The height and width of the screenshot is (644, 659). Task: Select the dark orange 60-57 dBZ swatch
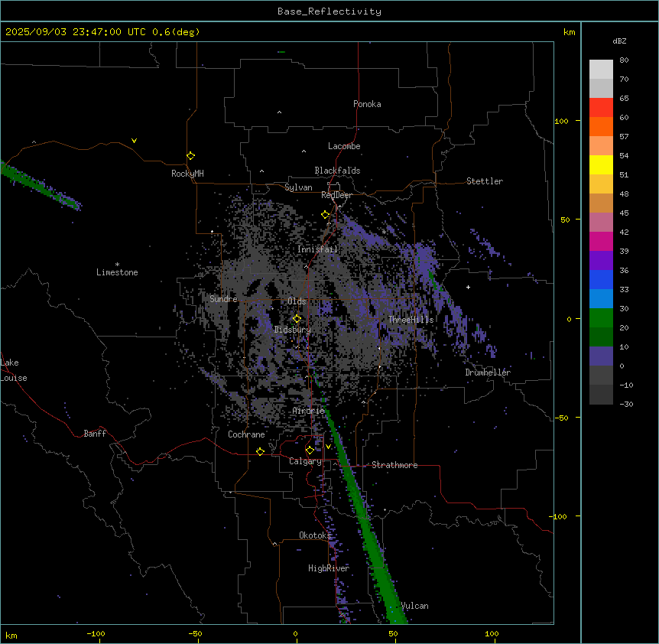tap(601, 126)
